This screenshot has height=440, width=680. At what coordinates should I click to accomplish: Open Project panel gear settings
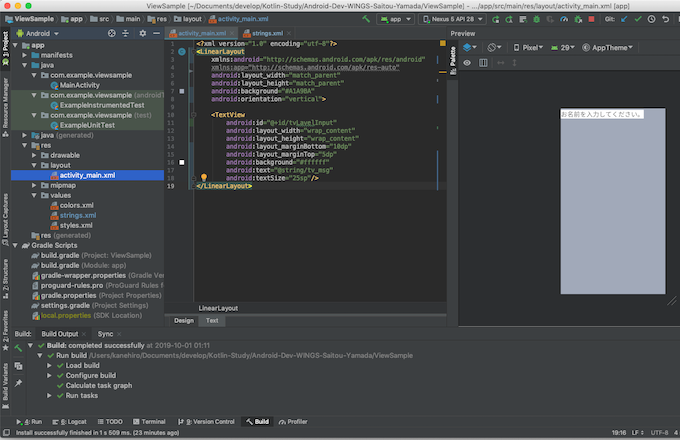[142, 33]
